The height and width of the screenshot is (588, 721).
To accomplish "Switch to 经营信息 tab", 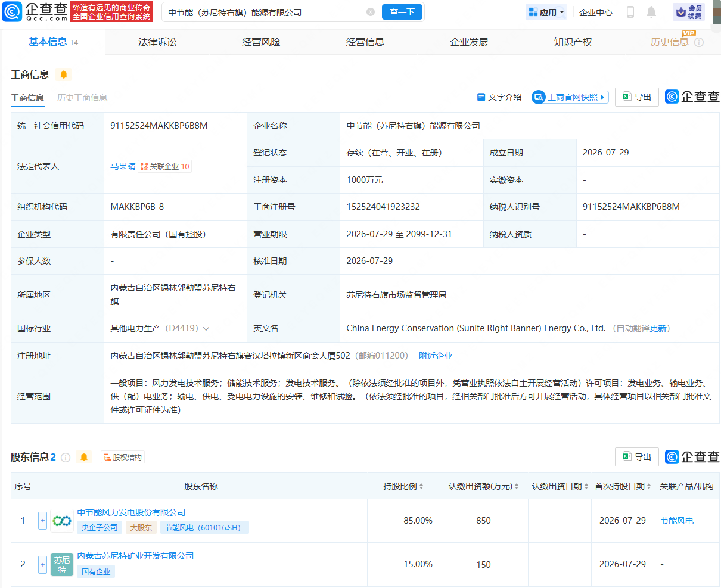I will click(365, 42).
